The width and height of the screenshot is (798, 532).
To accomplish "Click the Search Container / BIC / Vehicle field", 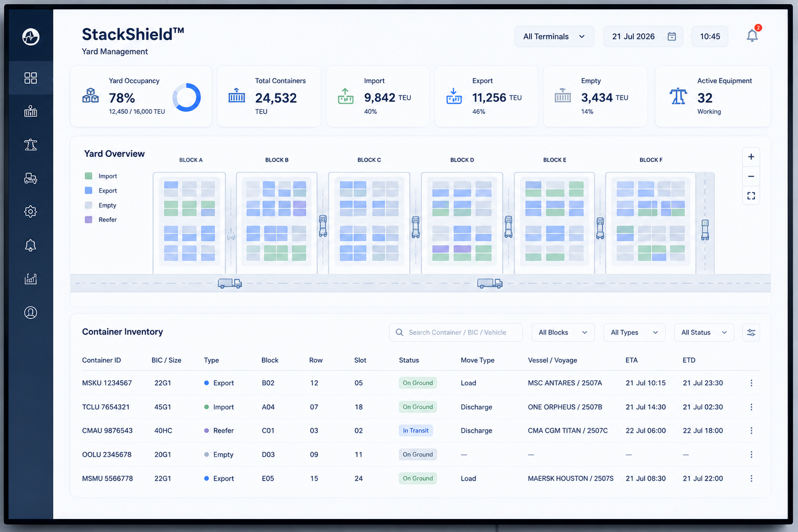I will (x=455, y=332).
